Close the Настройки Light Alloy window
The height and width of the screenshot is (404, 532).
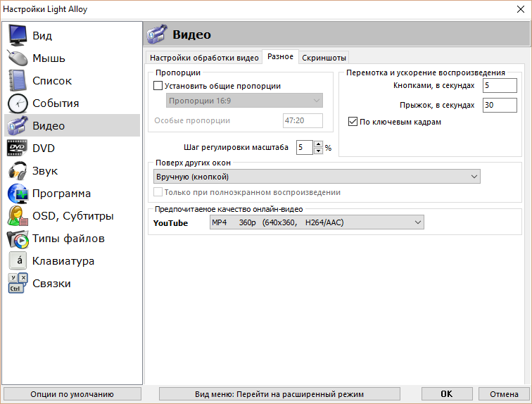(x=521, y=9)
